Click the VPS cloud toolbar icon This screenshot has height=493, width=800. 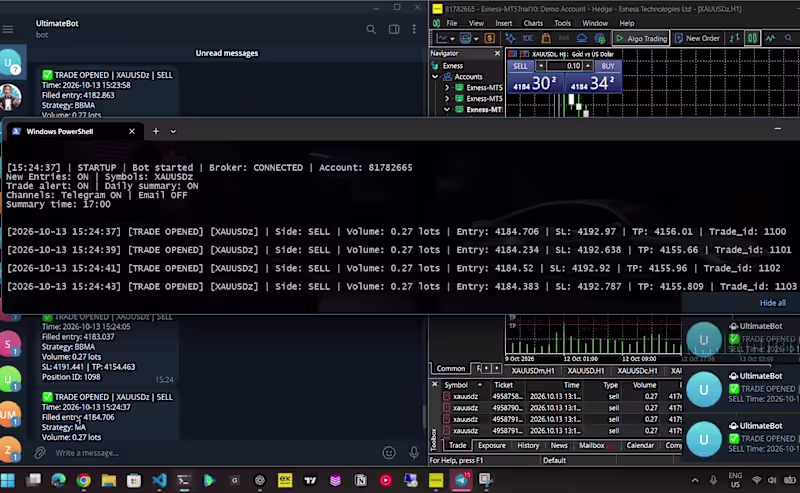pos(582,38)
